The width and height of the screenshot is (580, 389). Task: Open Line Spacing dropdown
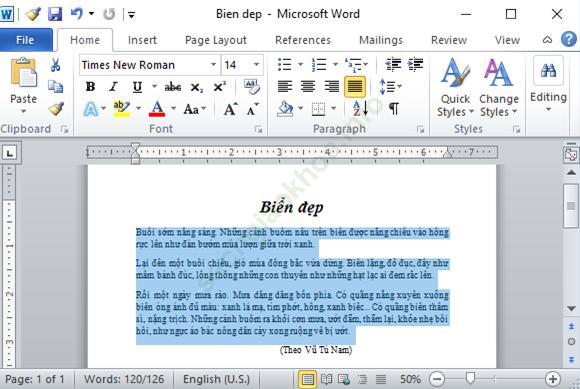pos(391,87)
